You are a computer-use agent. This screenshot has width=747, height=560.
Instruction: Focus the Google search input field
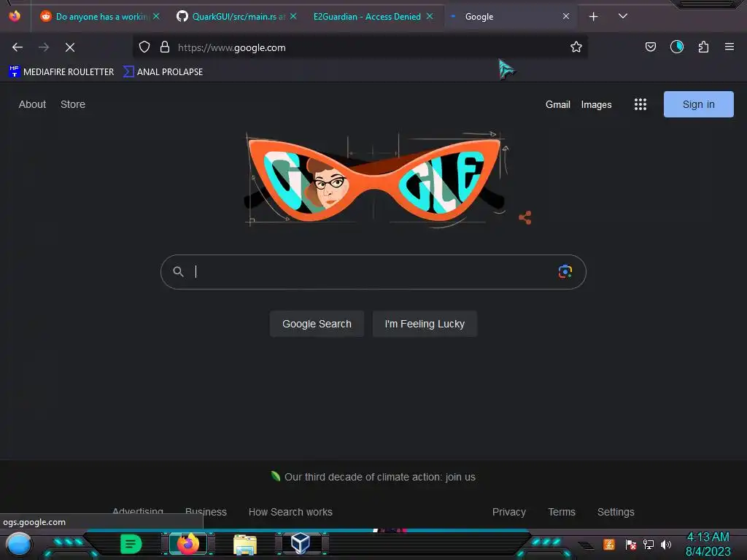373,272
